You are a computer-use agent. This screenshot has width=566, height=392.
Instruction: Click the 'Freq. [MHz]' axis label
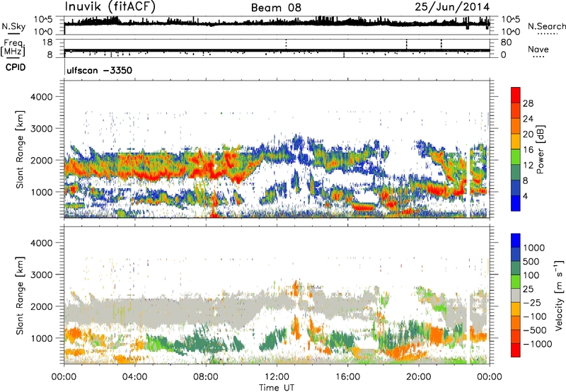click(13, 48)
